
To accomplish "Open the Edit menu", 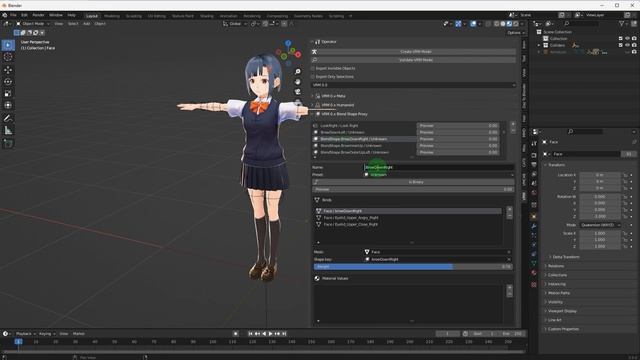I will [24, 15].
